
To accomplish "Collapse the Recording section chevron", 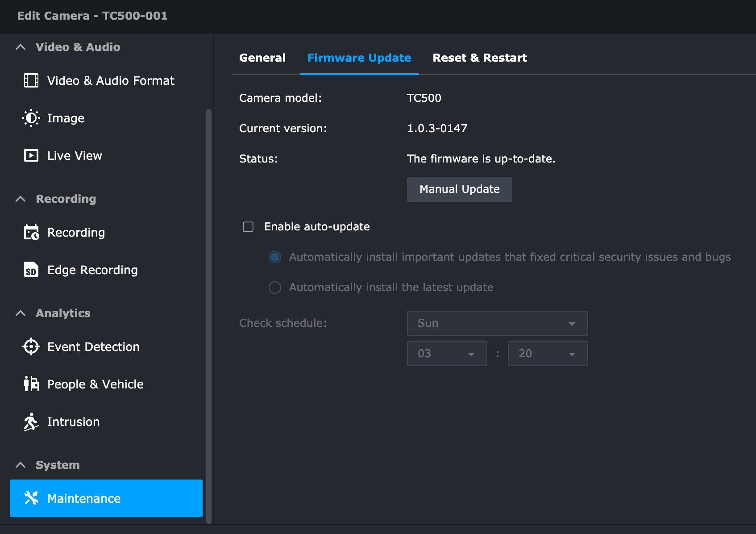I will tap(21, 199).
